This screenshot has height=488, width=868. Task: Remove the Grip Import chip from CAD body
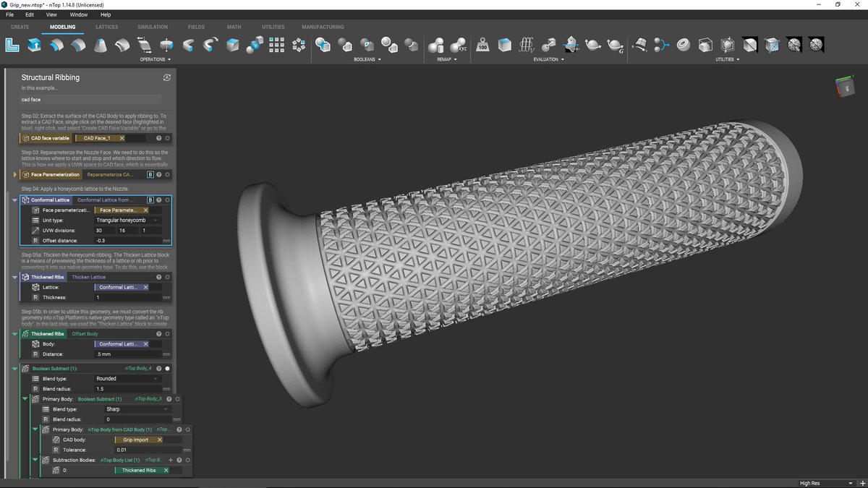pyautogui.click(x=159, y=440)
